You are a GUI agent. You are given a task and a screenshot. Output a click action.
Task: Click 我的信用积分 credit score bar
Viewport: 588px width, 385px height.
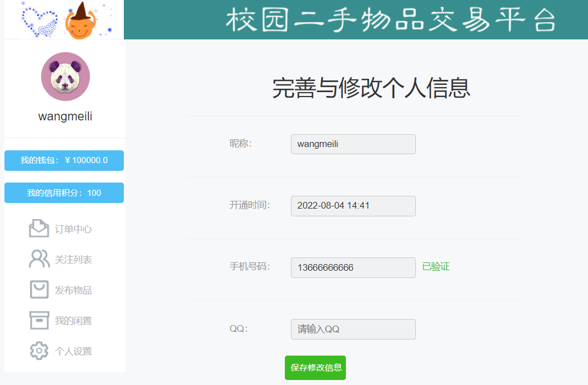pyautogui.click(x=64, y=192)
